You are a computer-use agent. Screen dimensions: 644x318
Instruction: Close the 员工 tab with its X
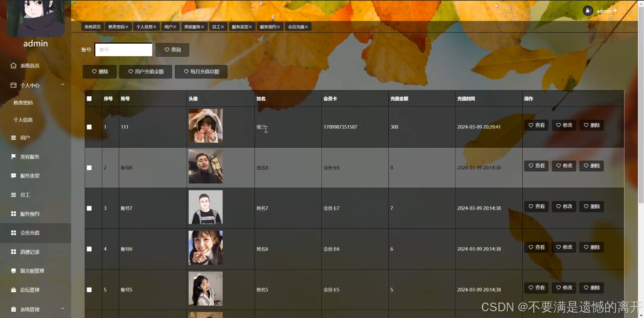(x=222, y=27)
